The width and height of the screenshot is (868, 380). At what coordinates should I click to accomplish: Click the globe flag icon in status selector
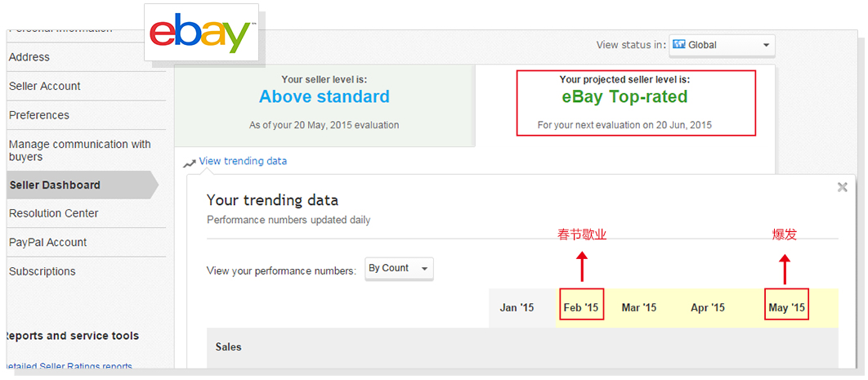pos(678,45)
